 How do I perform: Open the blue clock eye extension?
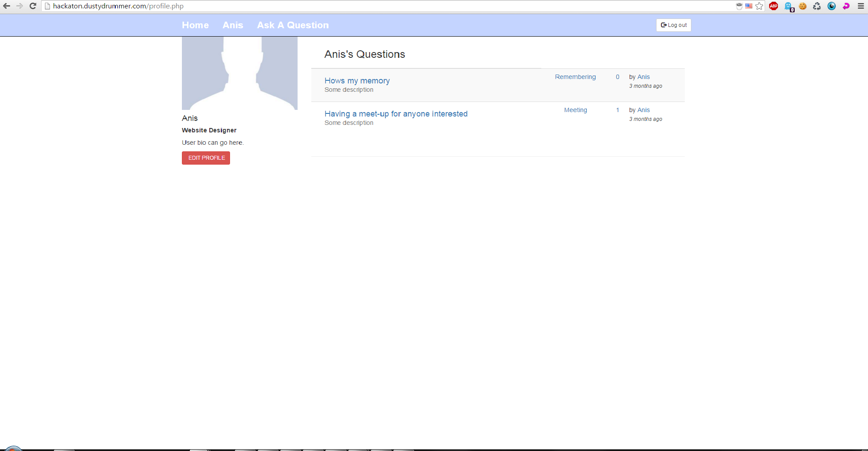pyautogui.click(x=832, y=6)
